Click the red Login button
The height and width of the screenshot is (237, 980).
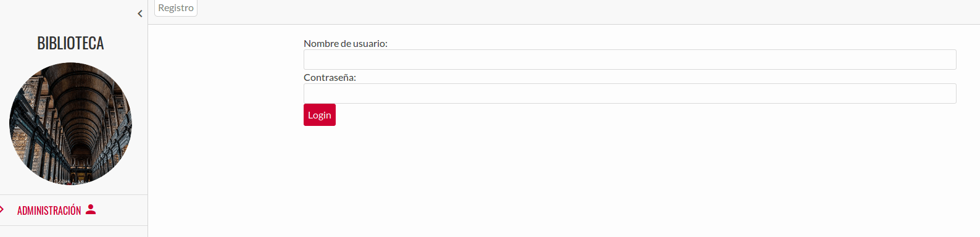click(320, 115)
